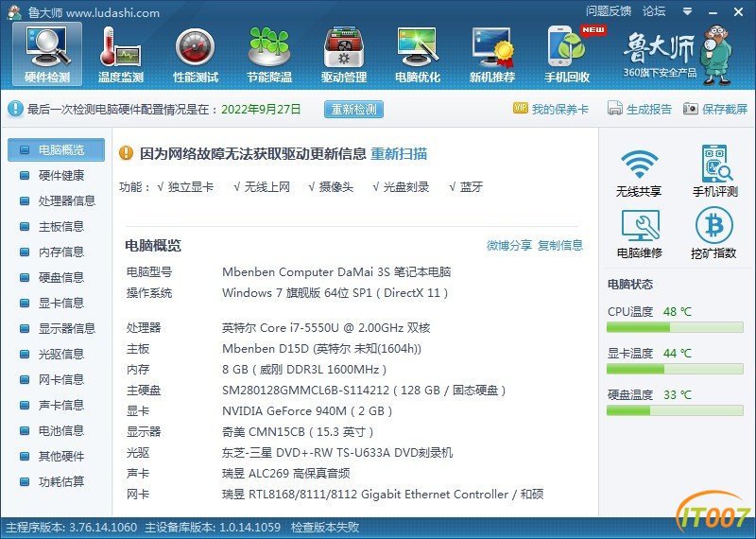The image size is (756, 539).
Task: Click the 显卡温度 progress bar
Action: (x=675, y=369)
